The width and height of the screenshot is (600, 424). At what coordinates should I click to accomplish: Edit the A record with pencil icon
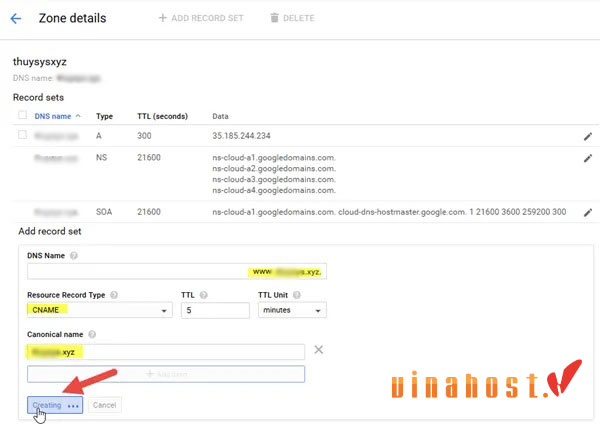(x=587, y=136)
